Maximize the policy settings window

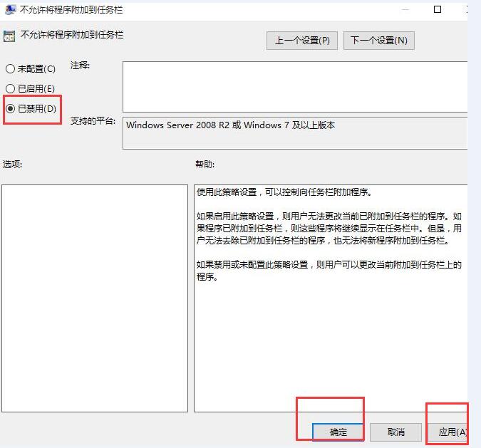point(438,9)
